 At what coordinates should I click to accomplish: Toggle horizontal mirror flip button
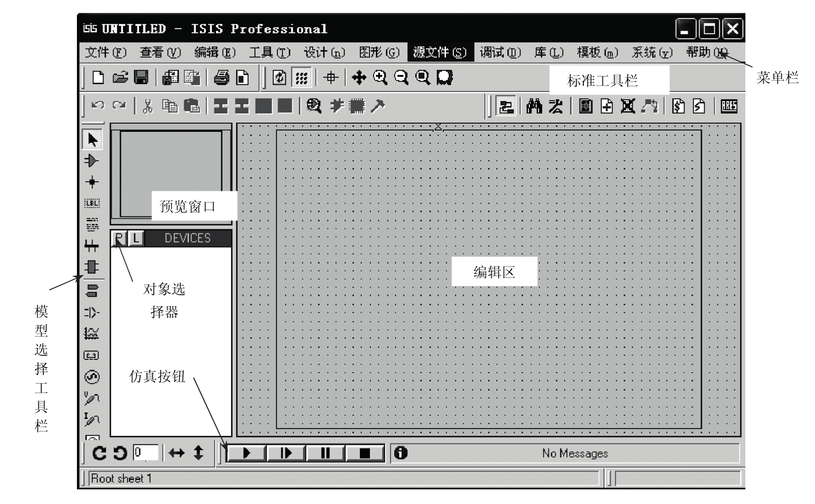coord(177,453)
